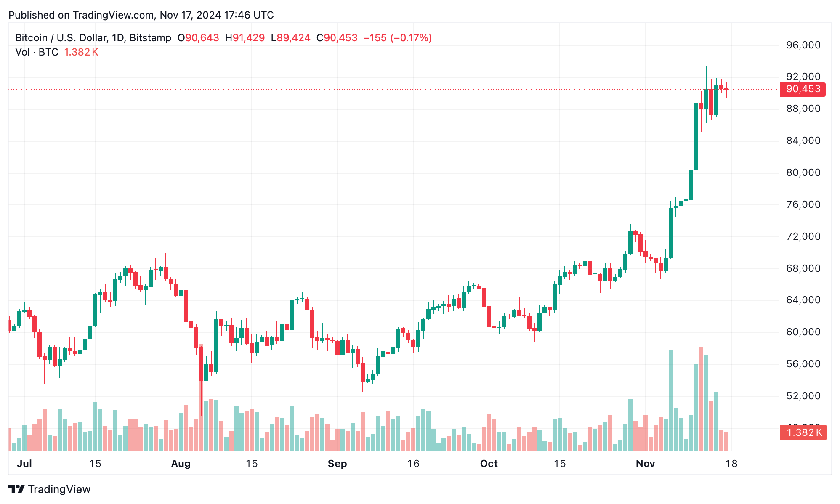The height and width of the screenshot is (504, 840).
Task: Select the Sep marker on the time axis
Action: pos(337,464)
